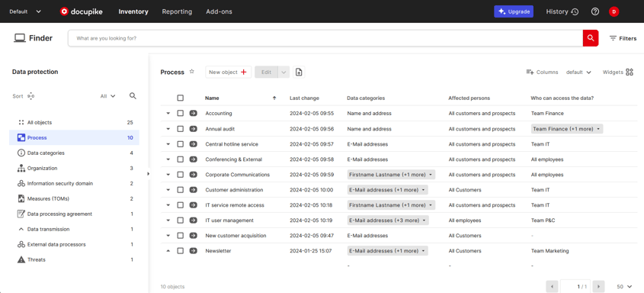
Task: Open the All filter dropdown in sidebar
Action: 108,96
